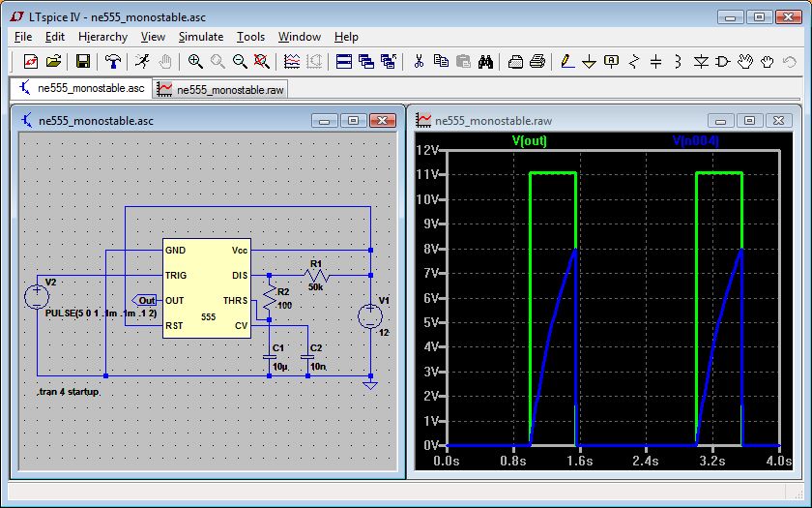Click the 12V vertical axis label
The image size is (812, 508).
(x=427, y=150)
